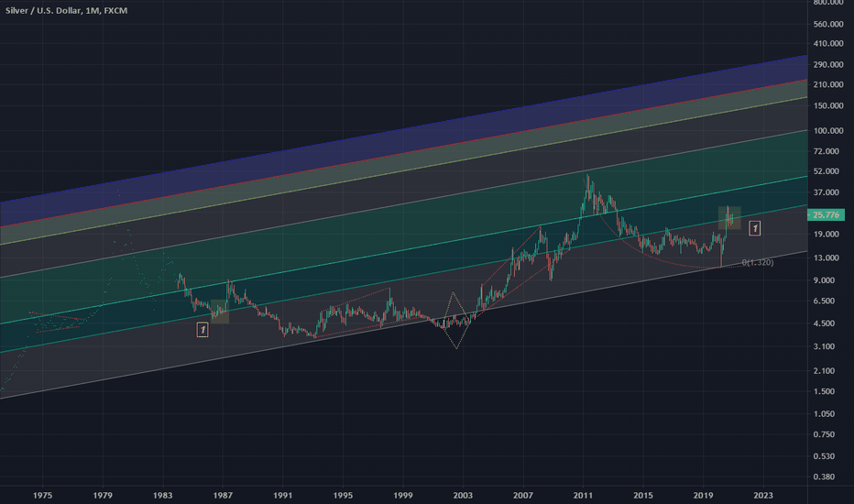Click the 3.100 price scale label

[x=824, y=346]
